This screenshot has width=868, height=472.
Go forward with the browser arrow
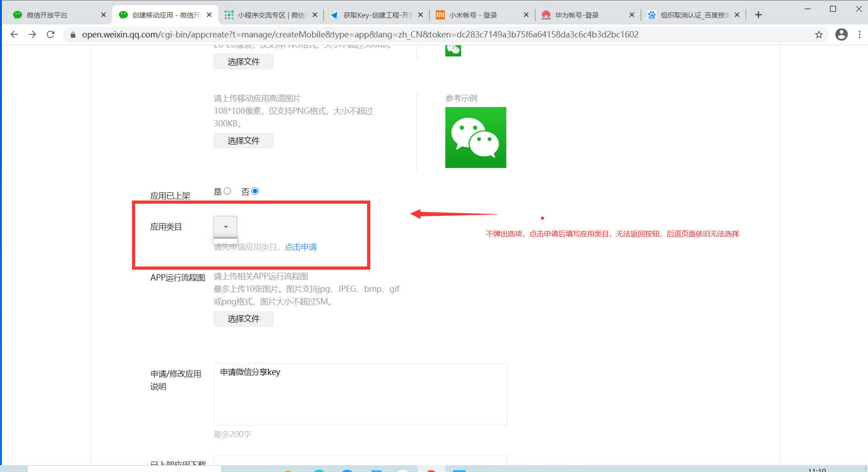click(x=32, y=34)
